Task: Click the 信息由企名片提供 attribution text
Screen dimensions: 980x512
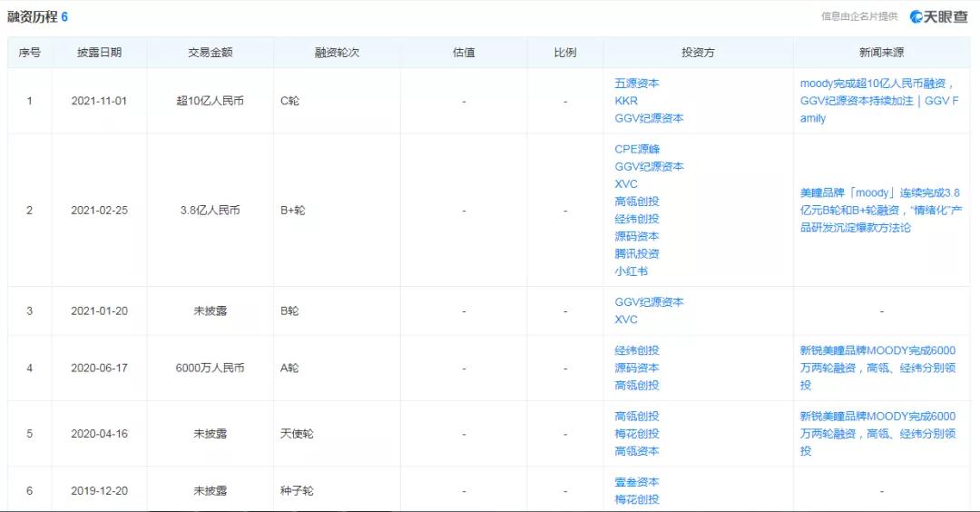Action: (x=859, y=17)
